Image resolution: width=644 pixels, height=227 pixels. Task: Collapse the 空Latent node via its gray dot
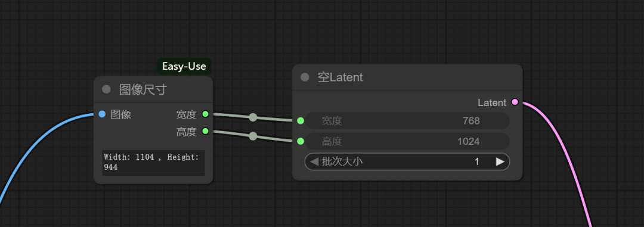pos(305,77)
